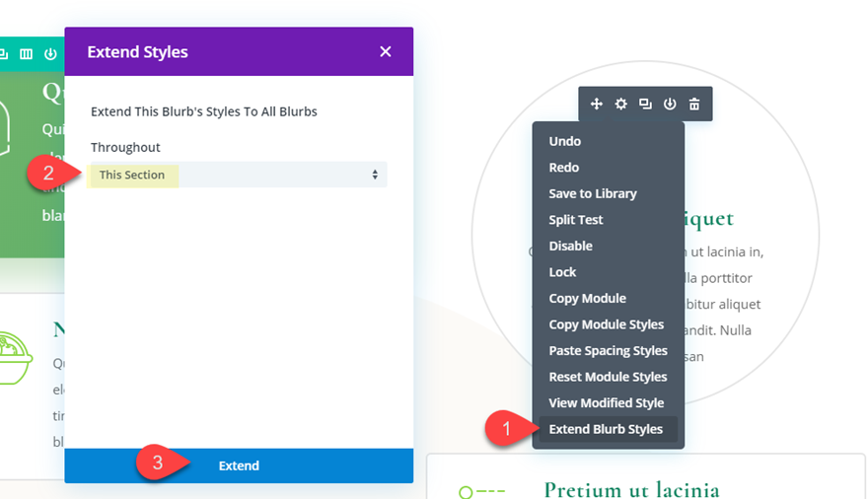Click save-to-library icon in module toolbar
868x499 pixels.
point(670,104)
